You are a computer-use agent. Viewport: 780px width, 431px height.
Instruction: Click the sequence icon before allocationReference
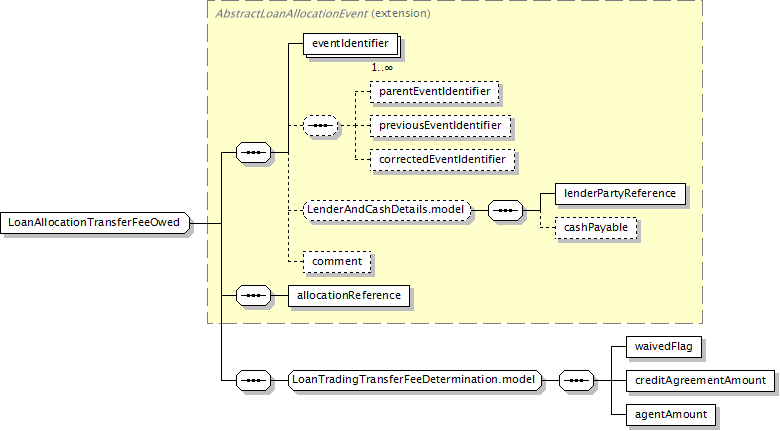254,296
